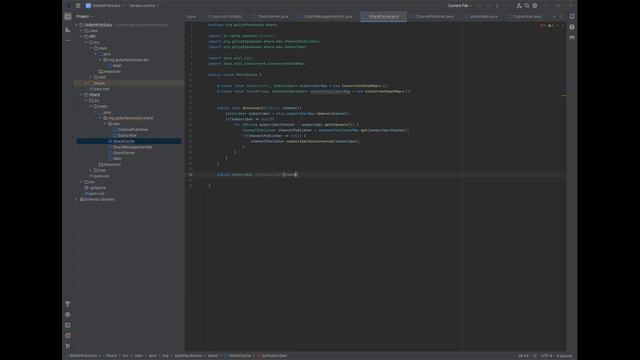Viewport: 640px width, 360px height.
Task: Open the Notifications bell panel
Action: tap(572, 16)
